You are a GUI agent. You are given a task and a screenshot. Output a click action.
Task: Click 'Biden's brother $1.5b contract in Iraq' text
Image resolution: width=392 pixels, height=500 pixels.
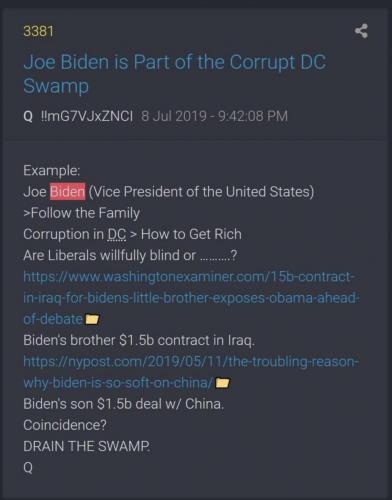tap(139, 340)
